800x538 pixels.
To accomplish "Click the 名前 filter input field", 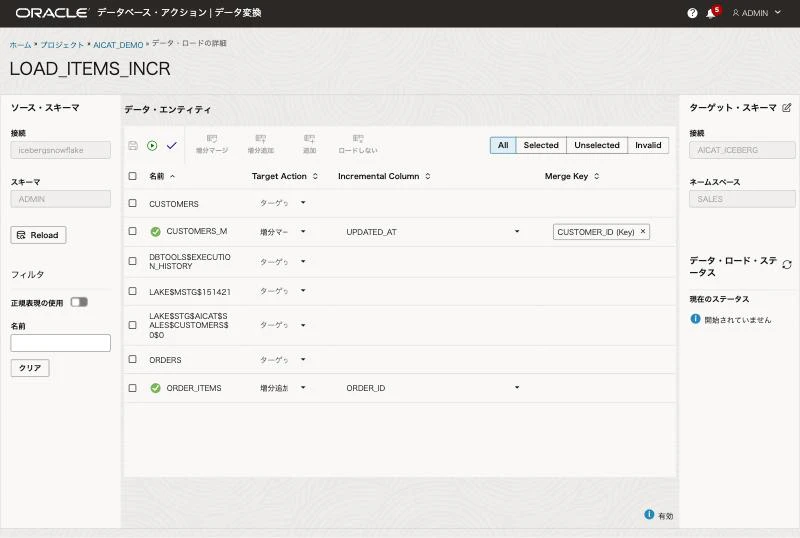I will point(61,343).
